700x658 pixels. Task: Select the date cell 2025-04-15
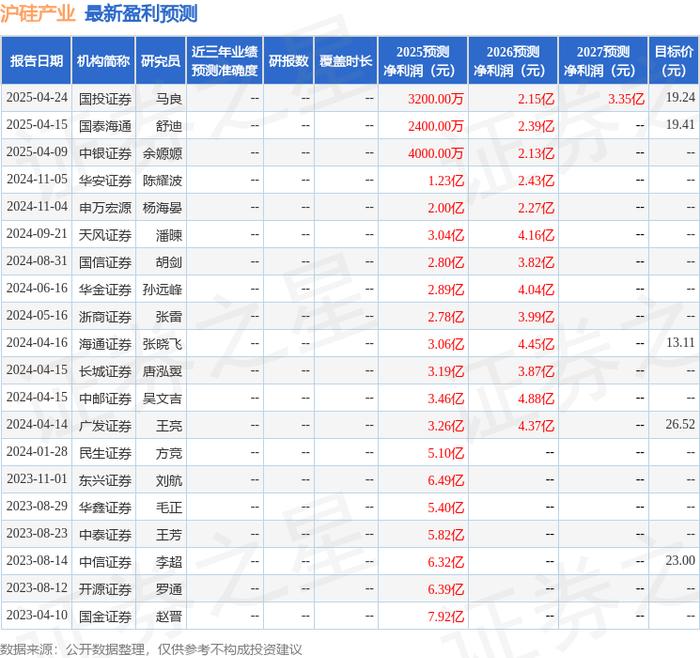tap(37, 125)
